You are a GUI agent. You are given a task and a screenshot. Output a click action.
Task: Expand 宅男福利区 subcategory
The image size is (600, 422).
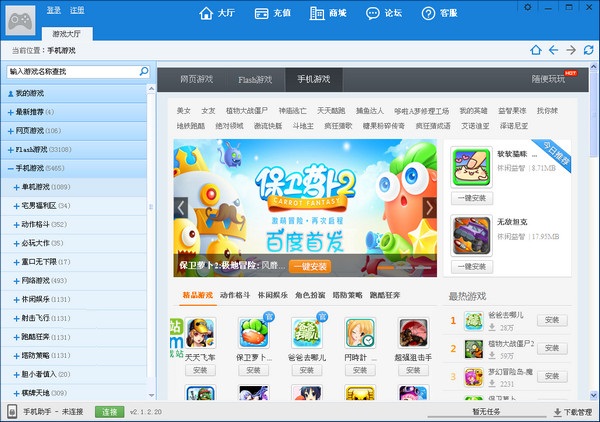(16, 206)
